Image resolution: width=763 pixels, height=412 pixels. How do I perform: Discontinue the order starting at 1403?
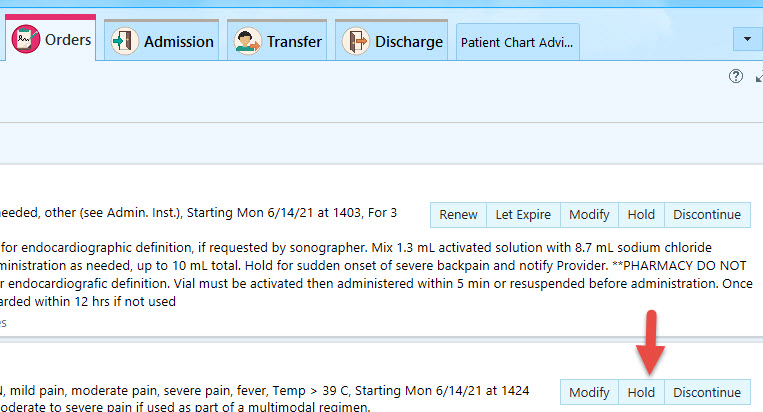pos(707,215)
